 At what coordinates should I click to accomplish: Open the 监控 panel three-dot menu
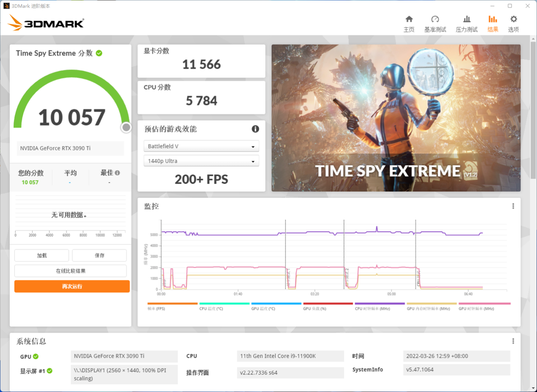[513, 206]
